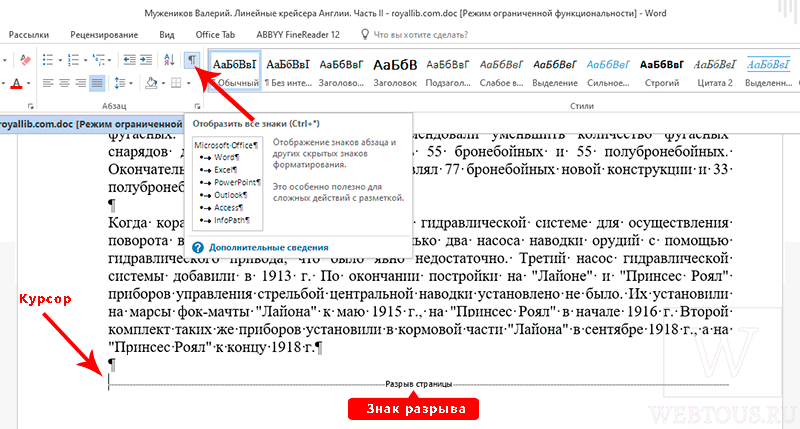
Task: Toggle left text alignment
Action: (48, 83)
